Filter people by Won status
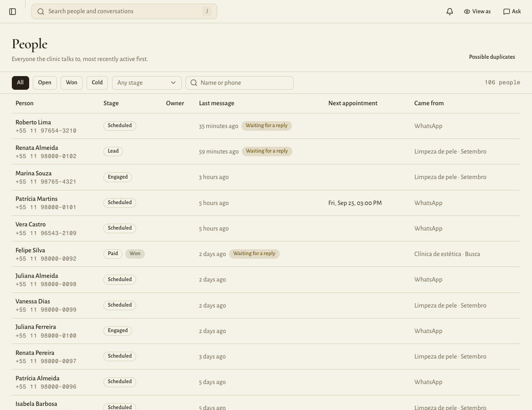The height and width of the screenshot is (410, 532). tap(72, 83)
